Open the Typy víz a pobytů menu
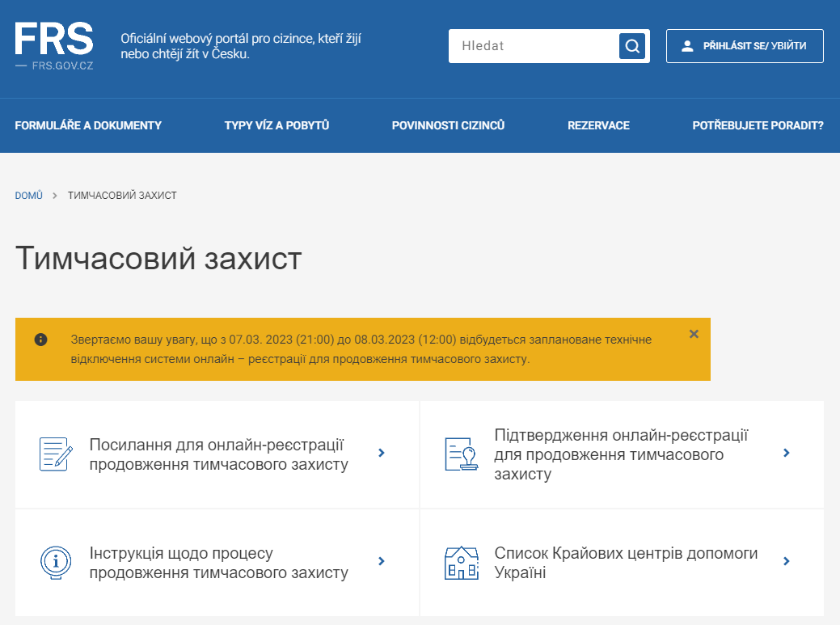The width and height of the screenshot is (840, 625). (276, 125)
